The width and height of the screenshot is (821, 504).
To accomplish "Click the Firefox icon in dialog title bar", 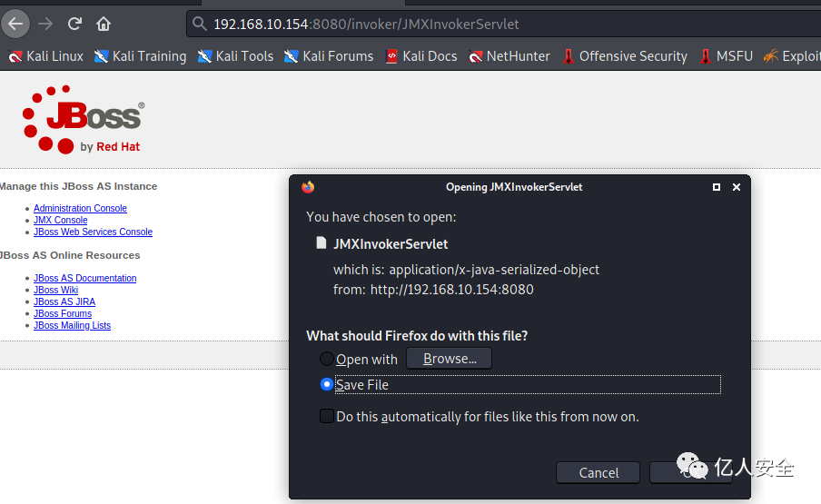I will (x=308, y=187).
